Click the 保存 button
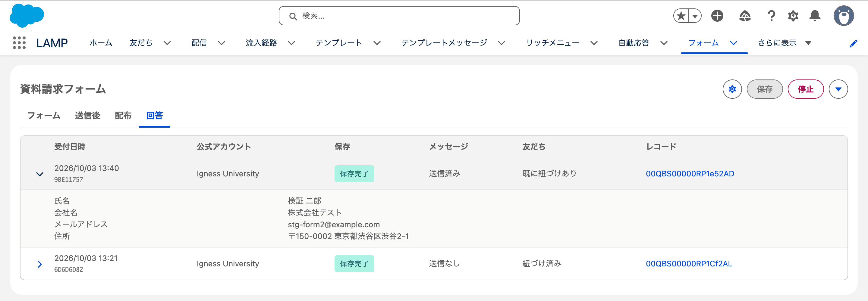This screenshot has width=868, height=301. (765, 89)
